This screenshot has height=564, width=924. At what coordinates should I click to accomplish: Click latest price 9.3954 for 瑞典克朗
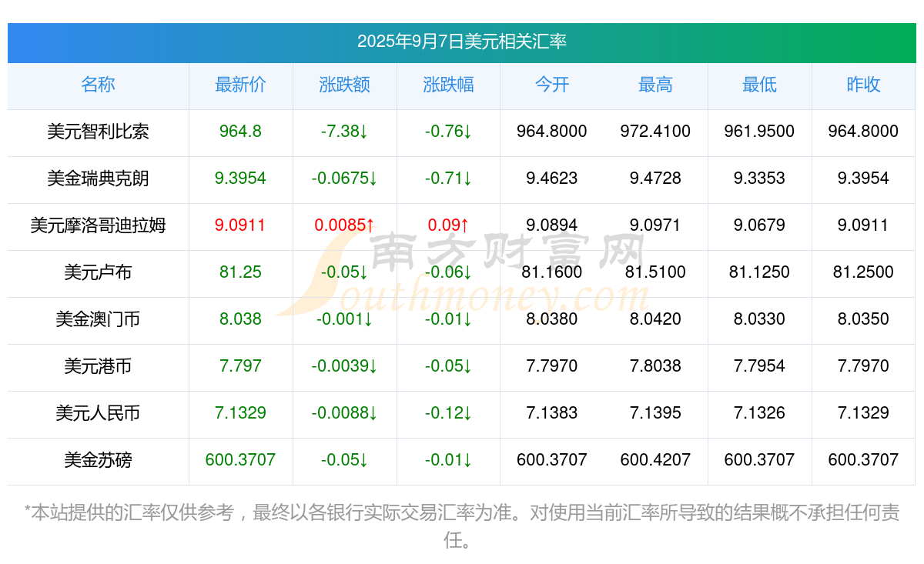pyautogui.click(x=240, y=179)
